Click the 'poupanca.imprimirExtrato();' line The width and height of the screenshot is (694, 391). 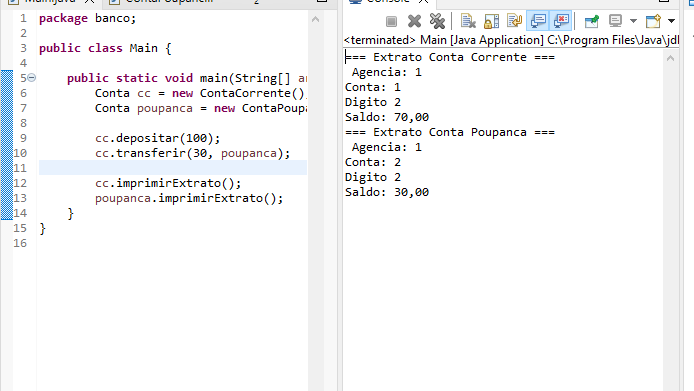coord(189,198)
